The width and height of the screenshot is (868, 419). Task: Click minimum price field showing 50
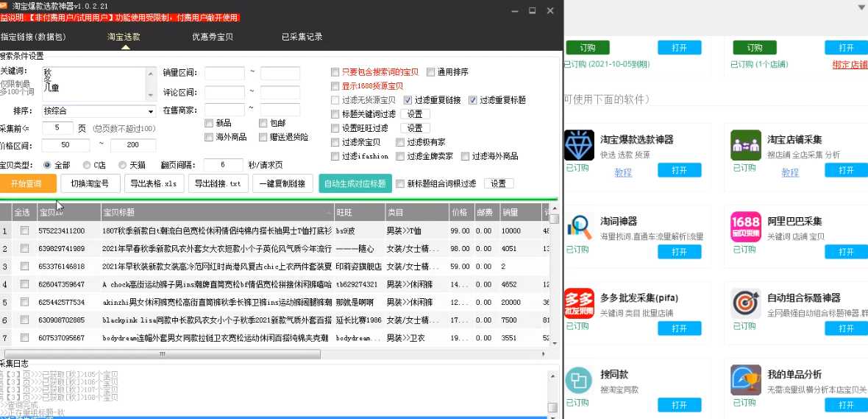click(x=65, y=145)
